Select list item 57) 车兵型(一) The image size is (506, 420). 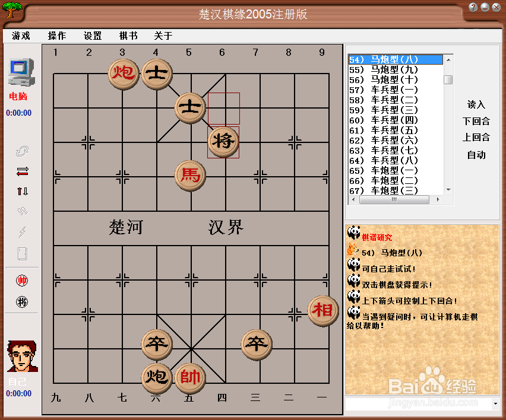396,90
